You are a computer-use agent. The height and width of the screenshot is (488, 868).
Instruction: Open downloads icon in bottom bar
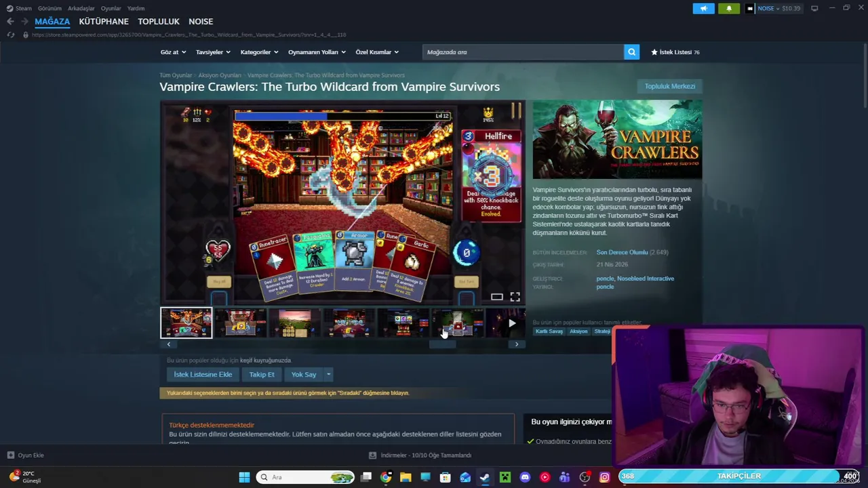tap(372, 455)
